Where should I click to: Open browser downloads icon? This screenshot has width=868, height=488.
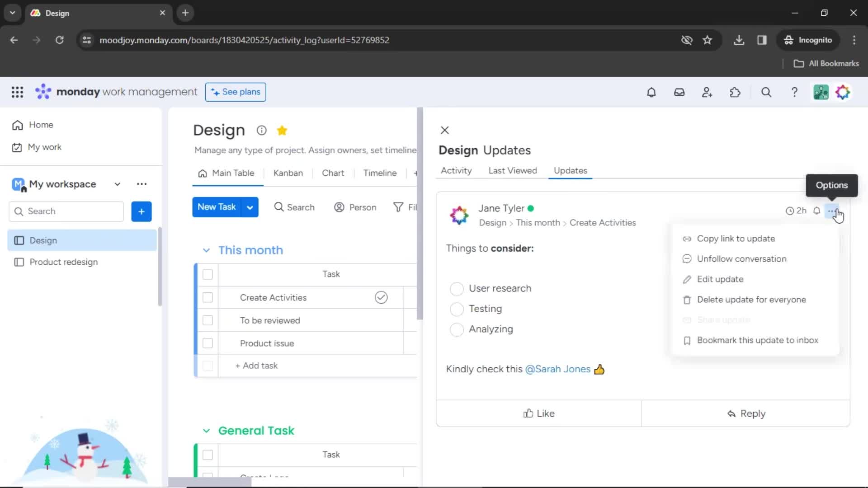click(x=739, y=40)
